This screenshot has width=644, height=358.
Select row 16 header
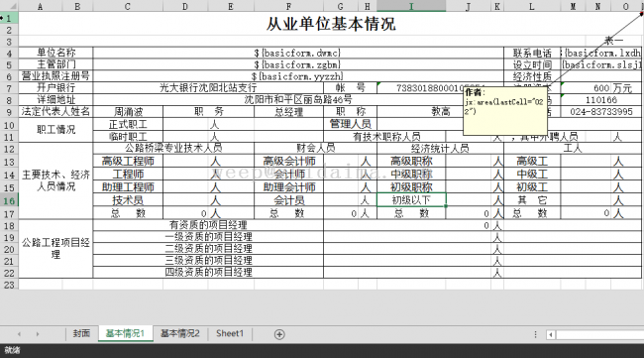pyautogui.click(x=9, y=200)
